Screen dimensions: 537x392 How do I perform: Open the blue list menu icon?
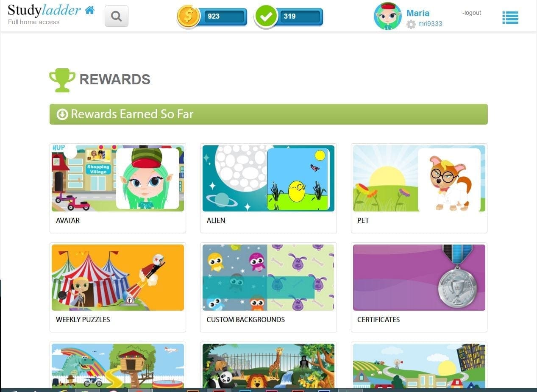510,17
